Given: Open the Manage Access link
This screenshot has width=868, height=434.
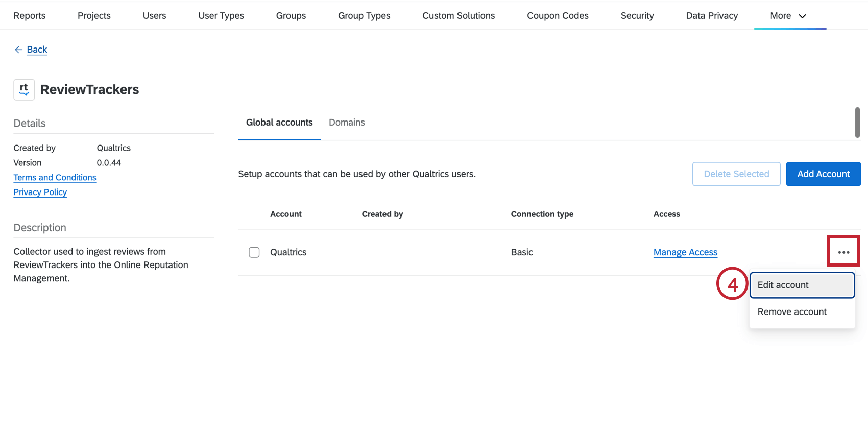Looking at the screenshot, I should click(685, 252).
